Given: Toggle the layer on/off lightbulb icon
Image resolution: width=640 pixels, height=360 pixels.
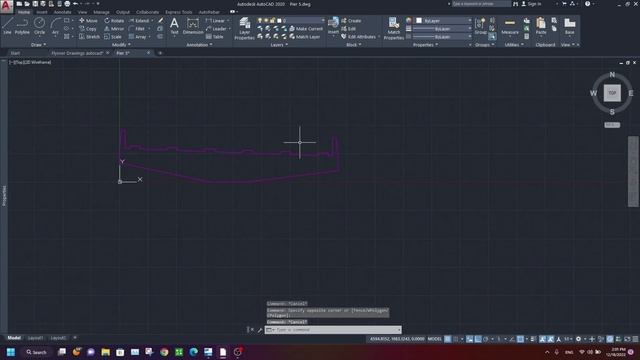Looking at the screenshot, I should pos(260,20).
